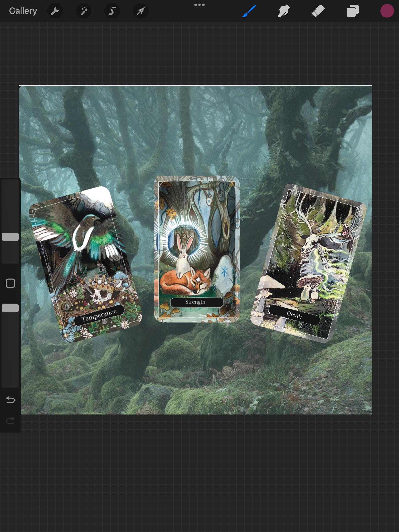
Task: Return to the Gallery
Action: tap(23, 11)
